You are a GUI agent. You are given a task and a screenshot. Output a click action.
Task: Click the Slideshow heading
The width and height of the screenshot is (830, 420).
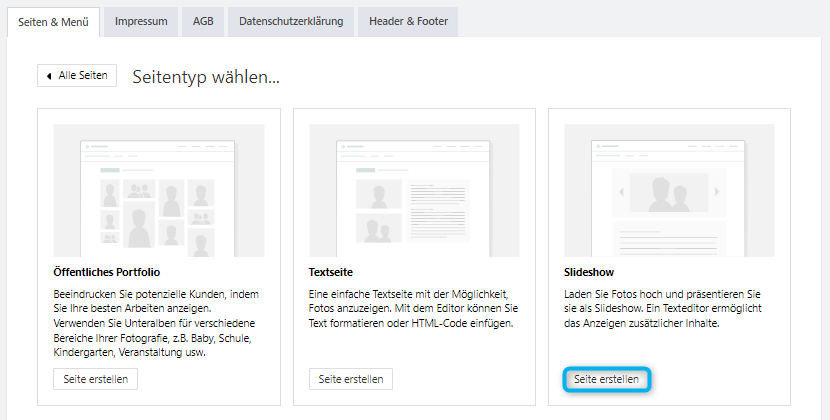tap(589, 272)
